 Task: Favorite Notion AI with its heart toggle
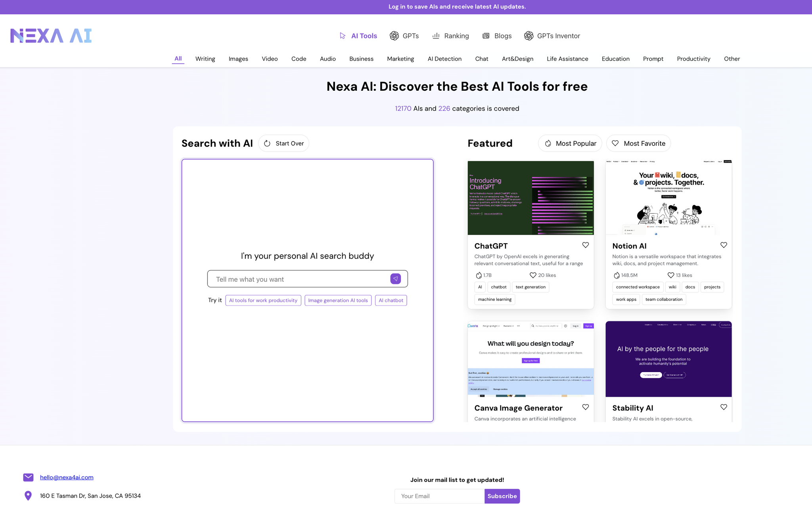coord(724,245)
